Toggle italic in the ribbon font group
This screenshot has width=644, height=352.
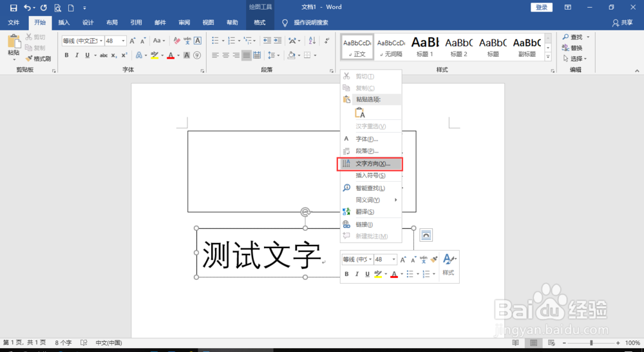click(77, 55)
